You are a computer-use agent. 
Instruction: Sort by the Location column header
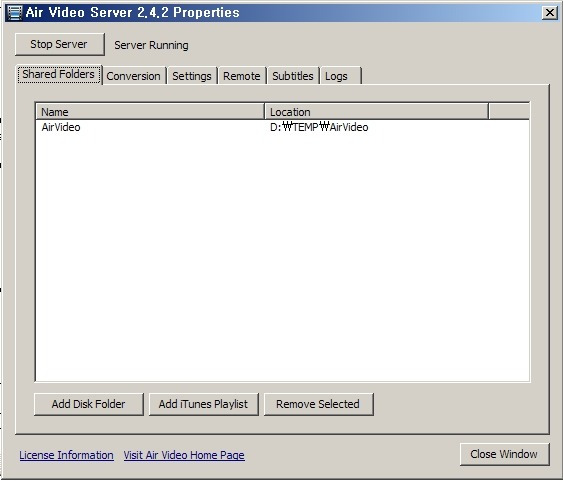(x=376, y=112)
